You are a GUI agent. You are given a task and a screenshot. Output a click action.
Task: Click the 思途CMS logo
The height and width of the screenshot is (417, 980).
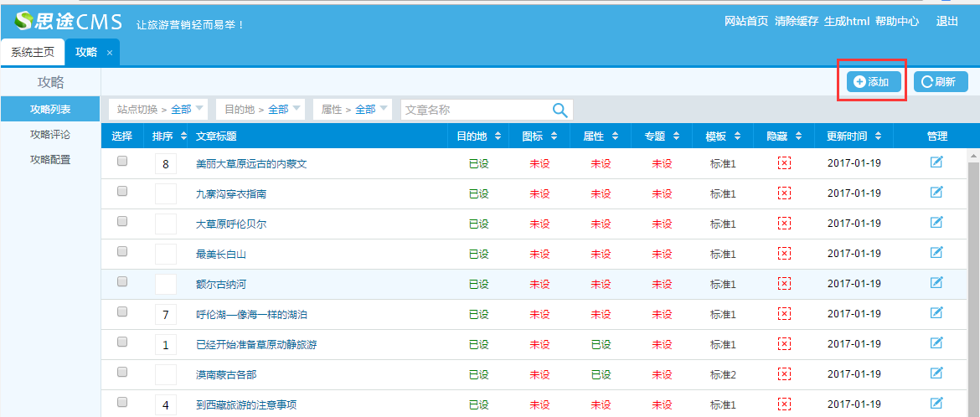pos(69,22)
